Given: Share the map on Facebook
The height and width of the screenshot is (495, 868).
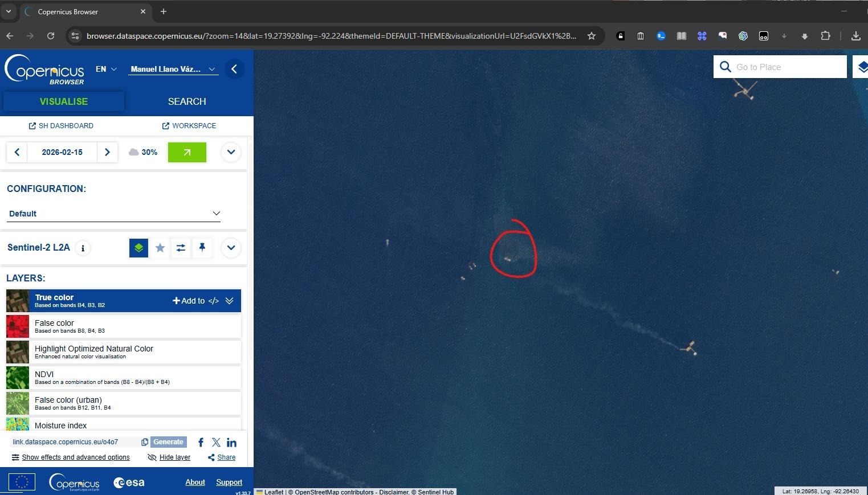Looking at the screenshot, I should click(x=201, y=443).
